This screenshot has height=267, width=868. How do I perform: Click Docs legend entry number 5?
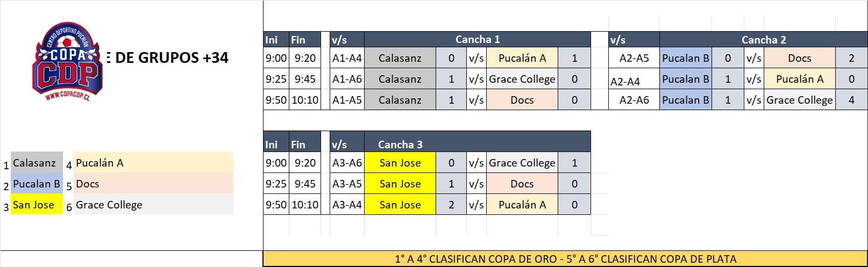tap(153, 184)
